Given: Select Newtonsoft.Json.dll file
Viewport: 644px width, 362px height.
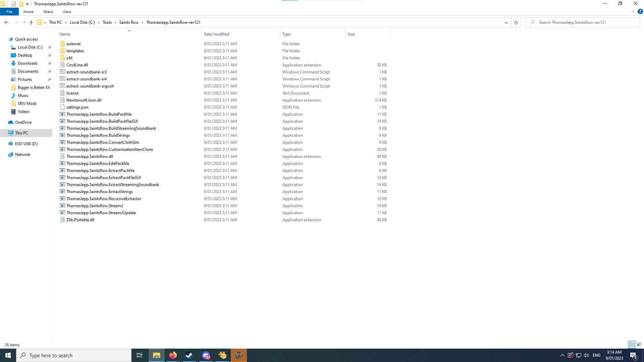Looking at the screenshot, I should 84,100.
